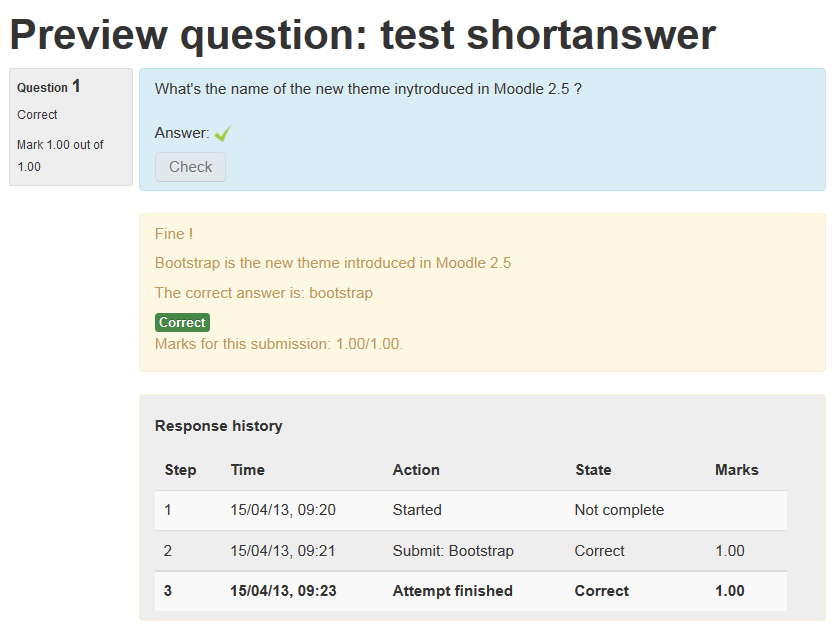Click the Fine ! feedback line
Viewport: 840px width, 632px height.
[x=174, y=234]
